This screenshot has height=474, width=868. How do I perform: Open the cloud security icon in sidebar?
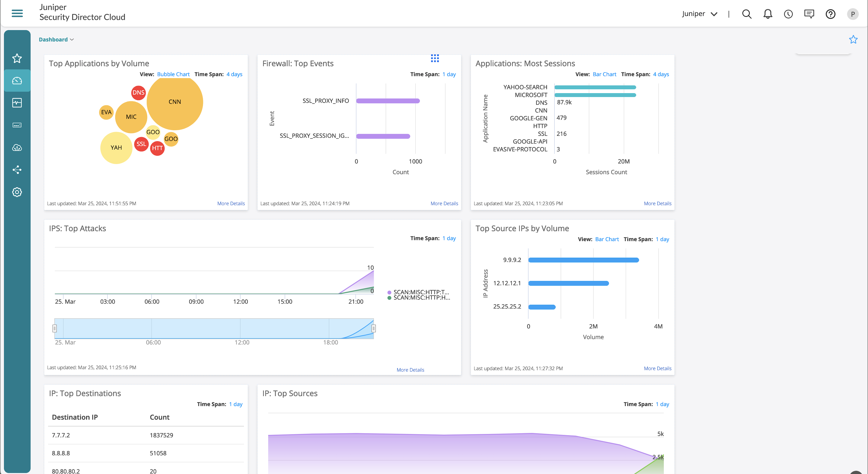17,148
